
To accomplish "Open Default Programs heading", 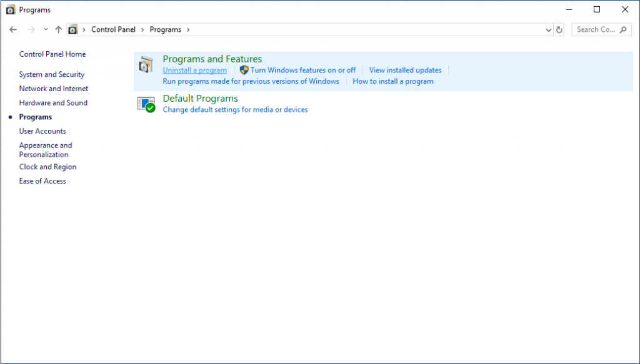I will (201, 99).
